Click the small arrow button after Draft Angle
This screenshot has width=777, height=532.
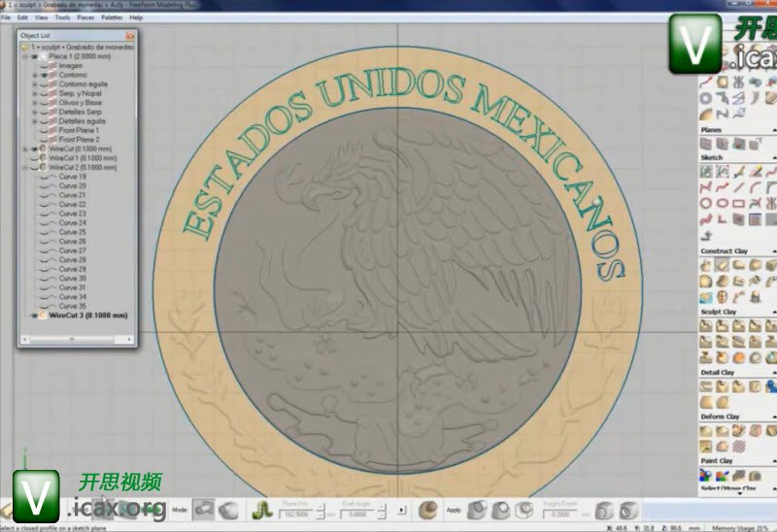coord(402,510)
